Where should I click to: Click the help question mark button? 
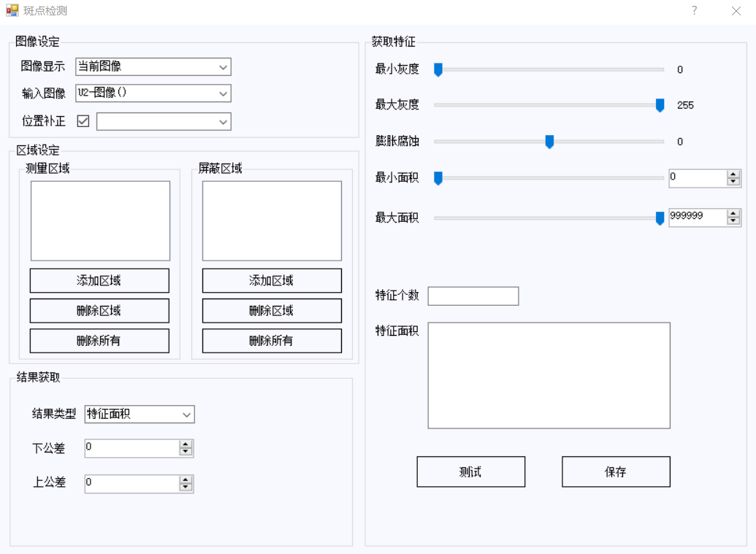(x=695, y=10)
